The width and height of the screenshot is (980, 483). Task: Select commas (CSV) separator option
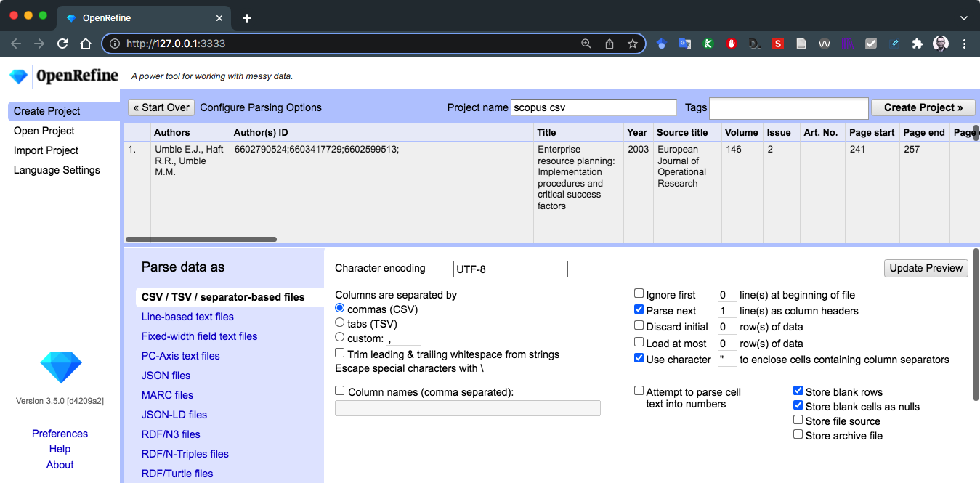339,309
